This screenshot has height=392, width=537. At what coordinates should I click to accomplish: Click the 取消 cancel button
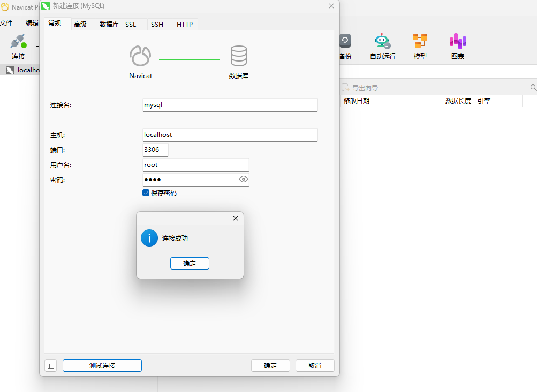[x=315, y=366]
